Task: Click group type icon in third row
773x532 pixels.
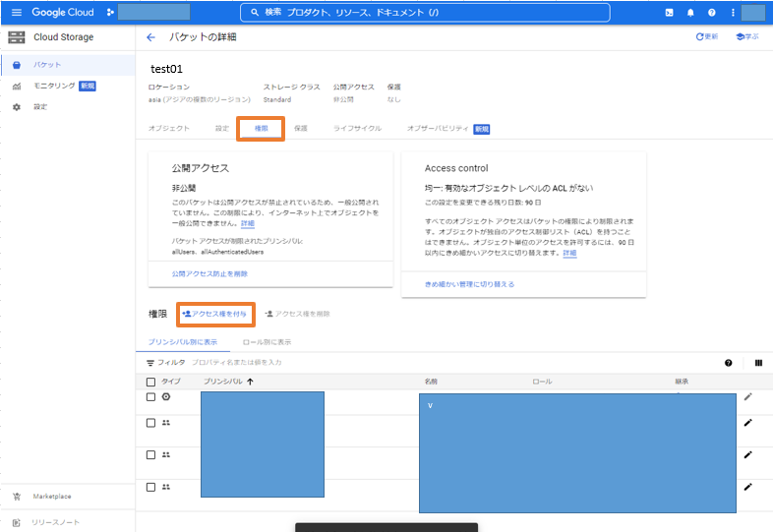Action: [166, 454]
